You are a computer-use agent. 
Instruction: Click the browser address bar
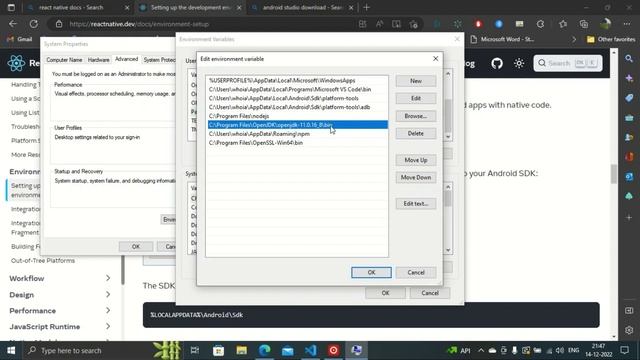pyautogui.click(x=204, y=24)
